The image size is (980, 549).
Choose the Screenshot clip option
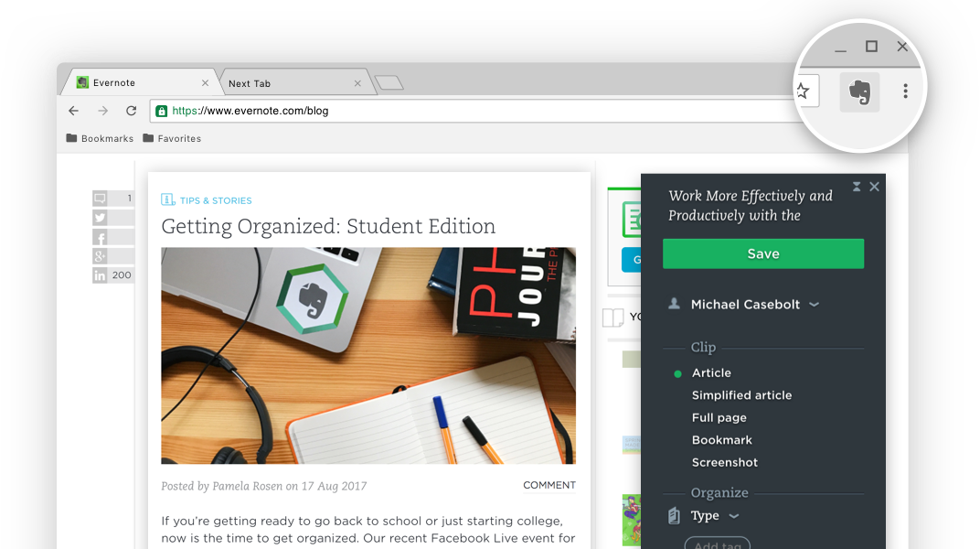click(724, 463)
